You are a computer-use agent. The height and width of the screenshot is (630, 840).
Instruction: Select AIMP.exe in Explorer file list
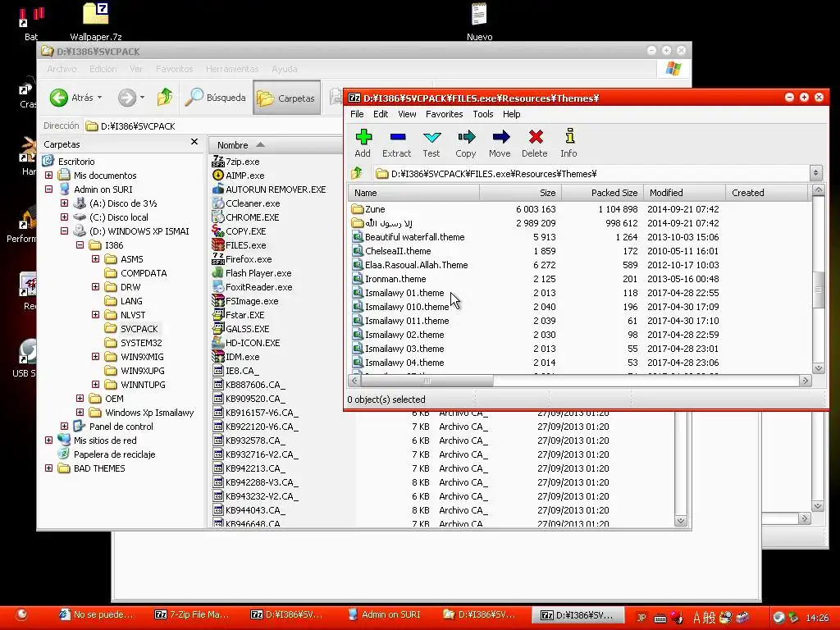click(x=239, y=176)
